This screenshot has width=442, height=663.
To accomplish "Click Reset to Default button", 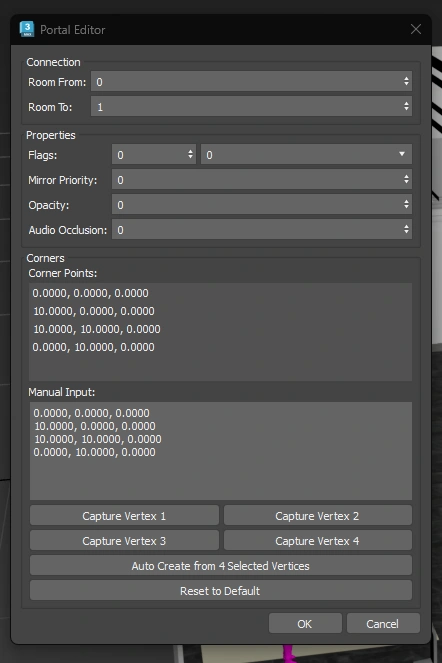I will click(221, 590).
